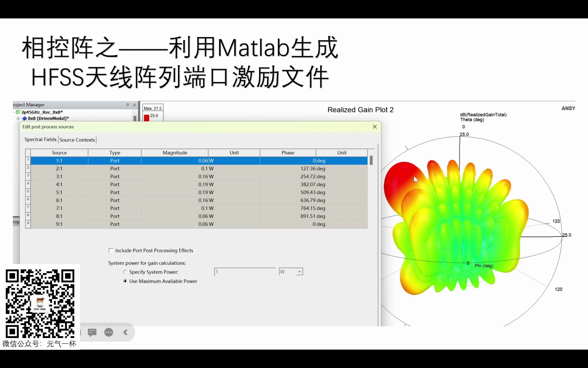Screen dimensions: 588x368
Task: Click the ANSYS logo at top right
Action: tap(568, 108)
